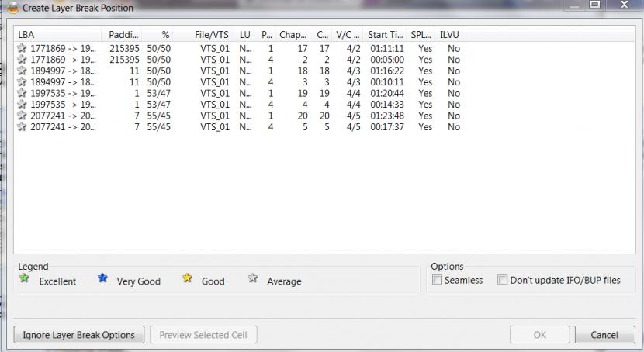The image size is (644, 352).
Task: Click the star icon of the row with start time 00:14:33
Action: click(x=22, y=105)
